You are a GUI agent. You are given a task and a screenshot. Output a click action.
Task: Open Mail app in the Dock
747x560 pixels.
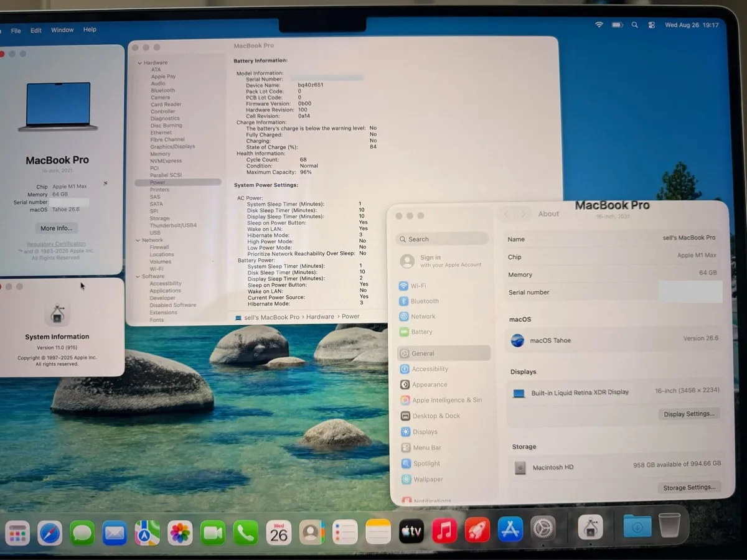[x=115, y=533]
